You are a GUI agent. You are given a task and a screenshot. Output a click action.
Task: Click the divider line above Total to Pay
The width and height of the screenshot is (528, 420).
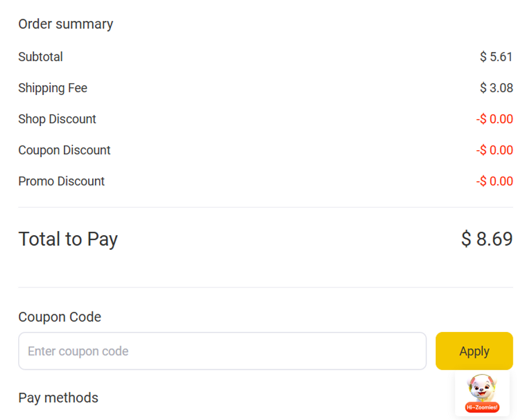pos(265,207)
